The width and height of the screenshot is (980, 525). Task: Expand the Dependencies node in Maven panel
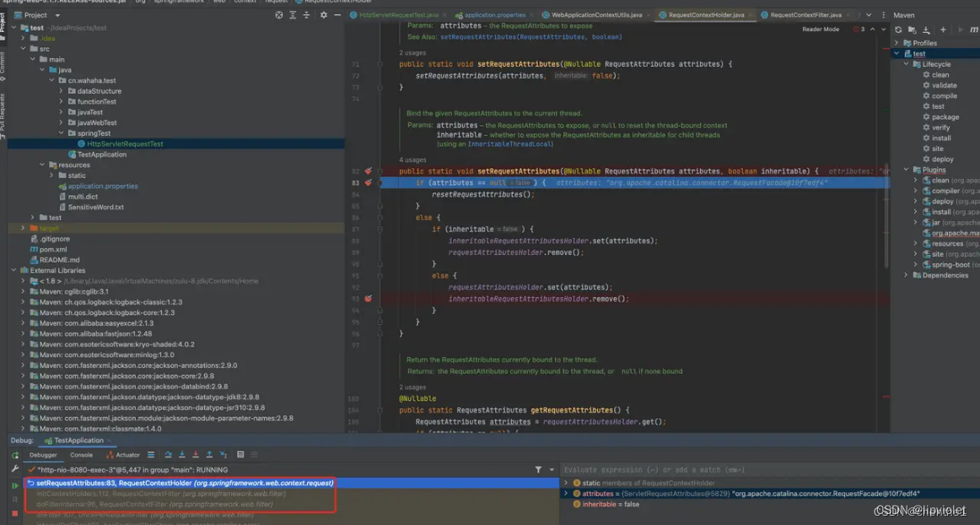[906, 275]
